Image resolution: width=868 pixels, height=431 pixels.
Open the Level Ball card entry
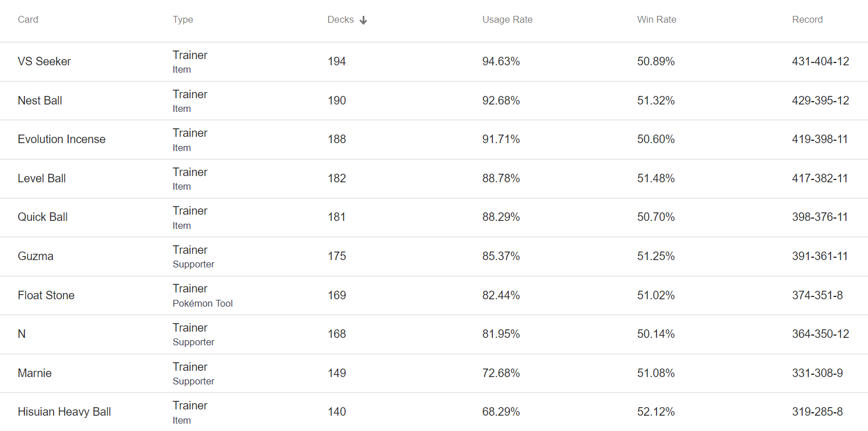coord(41,178)
